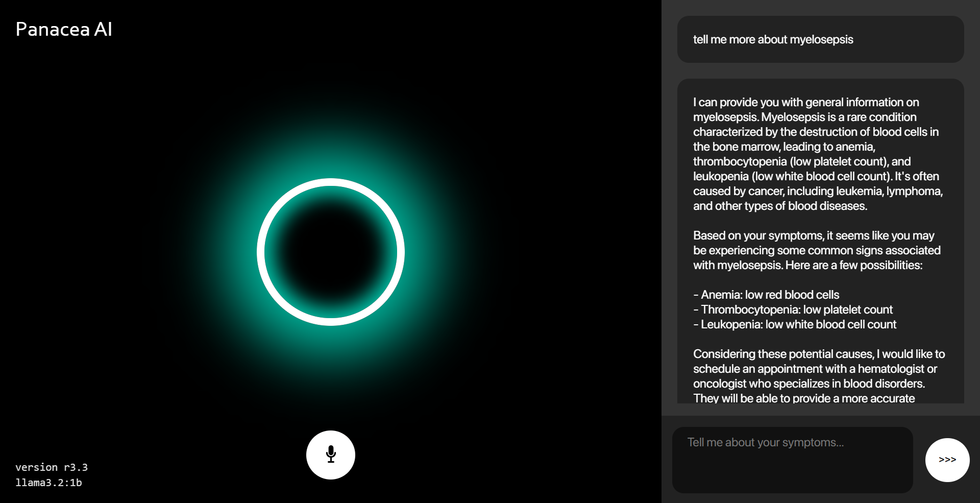Click the paragraph starting 'I can provide you'

pos(818,154)
